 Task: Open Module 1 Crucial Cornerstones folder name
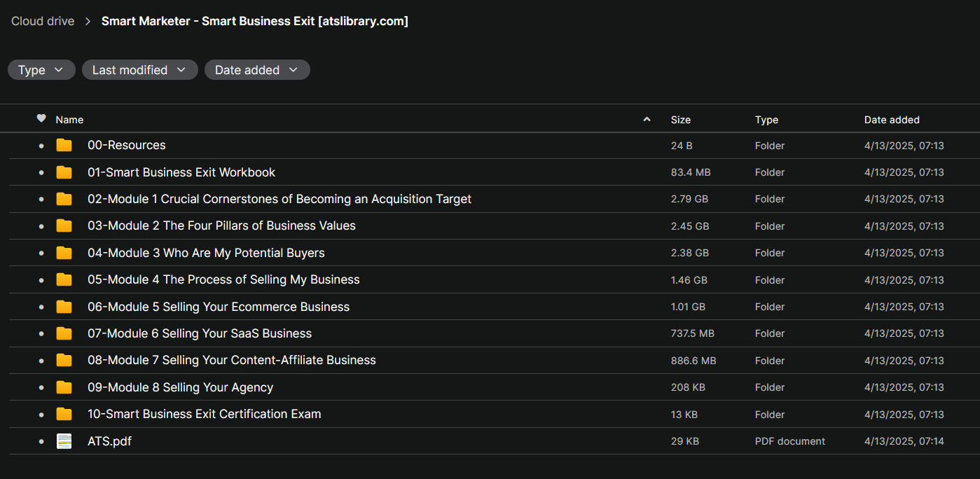[279, 199]
